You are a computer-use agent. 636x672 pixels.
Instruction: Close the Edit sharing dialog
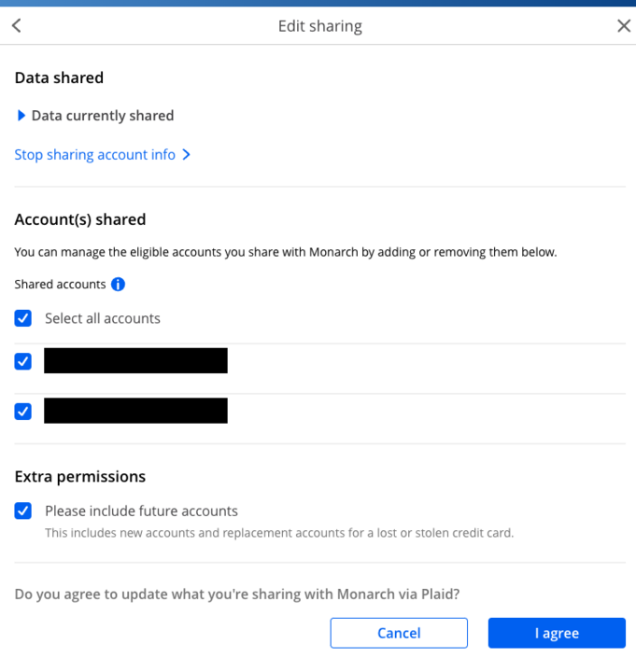(624, 26)
